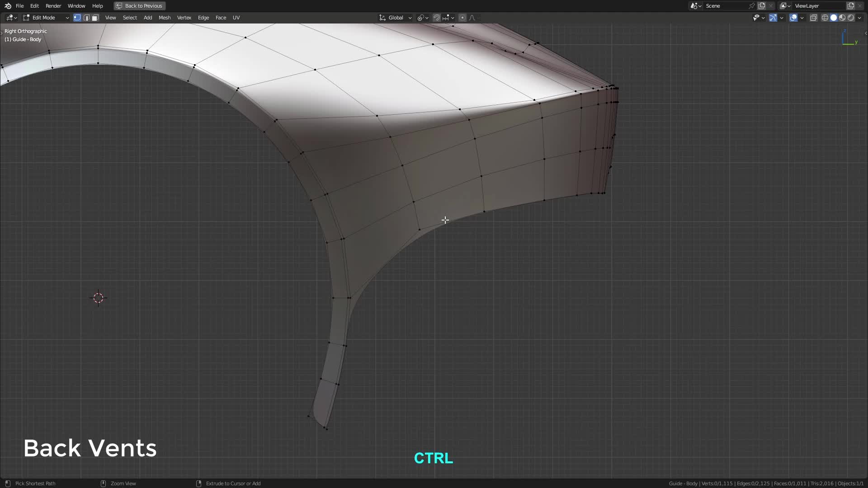Switch to wireframe shading
Screen dimensions: 868x488
(825, 18)
